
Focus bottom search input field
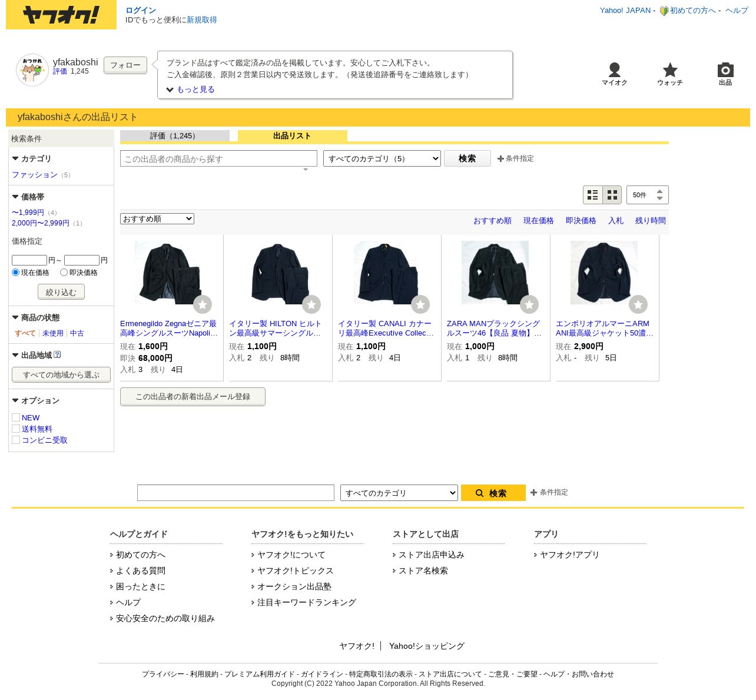(x=236, y=493)
